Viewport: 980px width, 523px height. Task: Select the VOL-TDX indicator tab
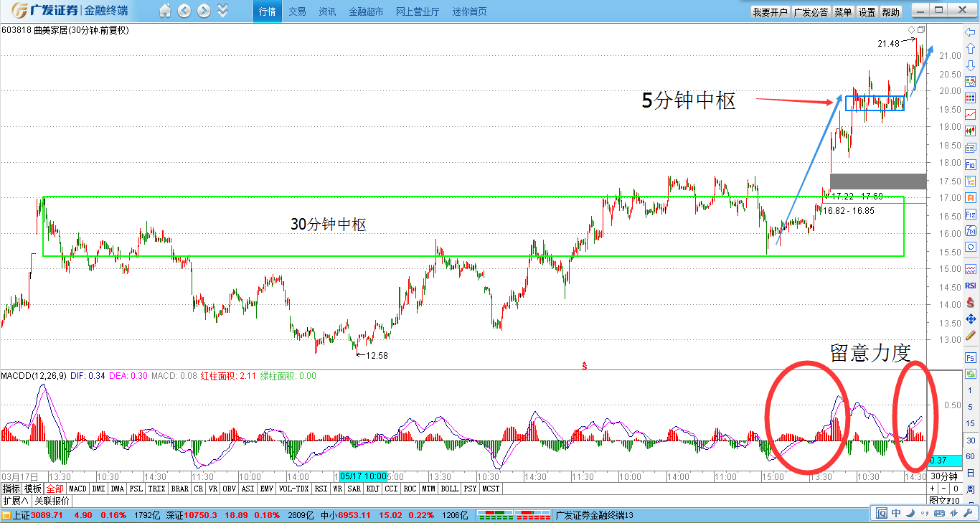click(293, 489)
